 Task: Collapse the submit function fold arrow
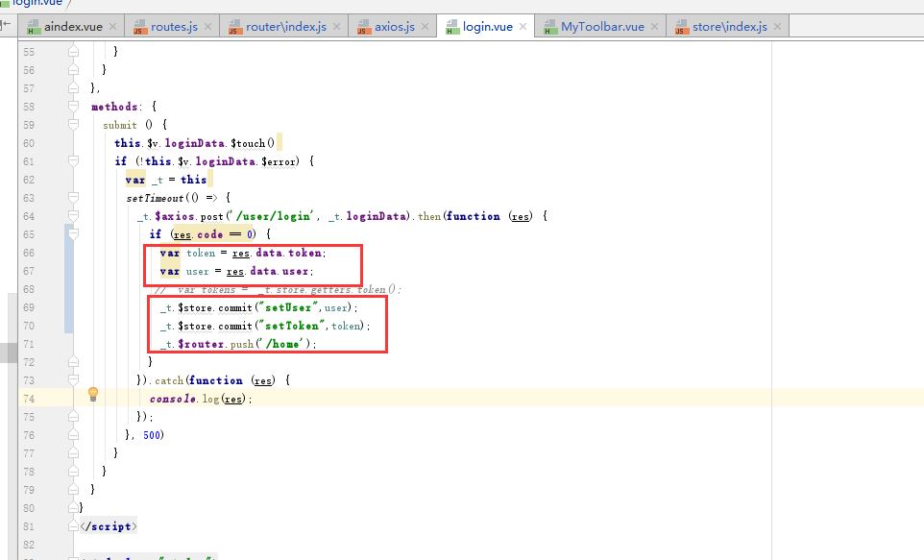click(74, 124)
